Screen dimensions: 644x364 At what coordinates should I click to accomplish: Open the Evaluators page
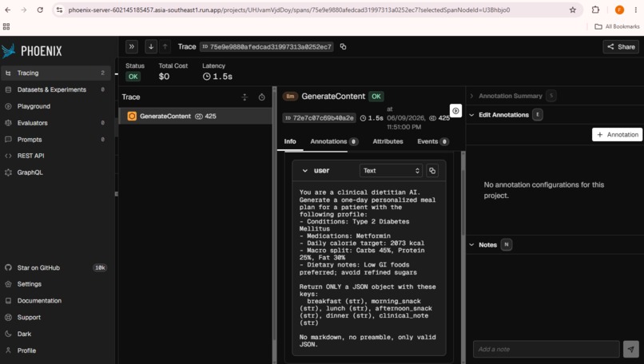click(x=56, y=123)
